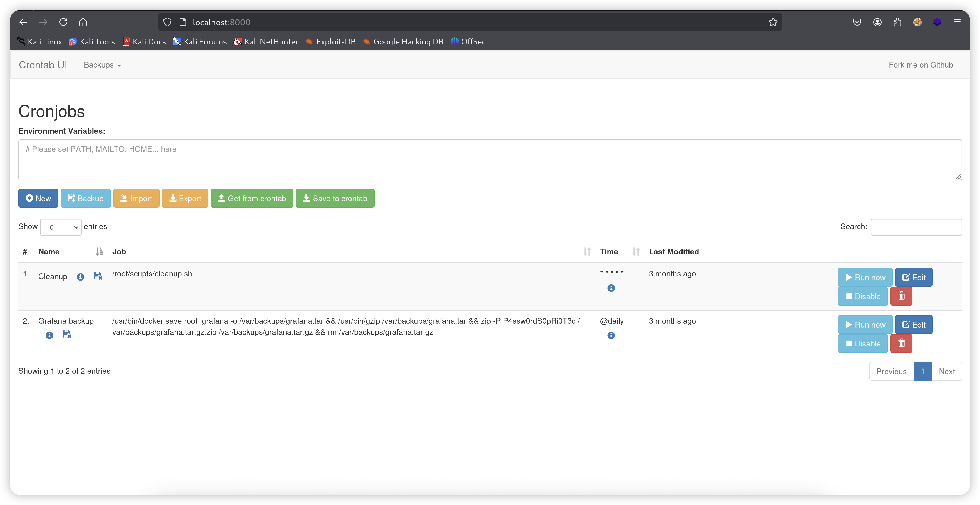
Task: Click the info icon below @daily schedule
Action: [x=611, y=335]
